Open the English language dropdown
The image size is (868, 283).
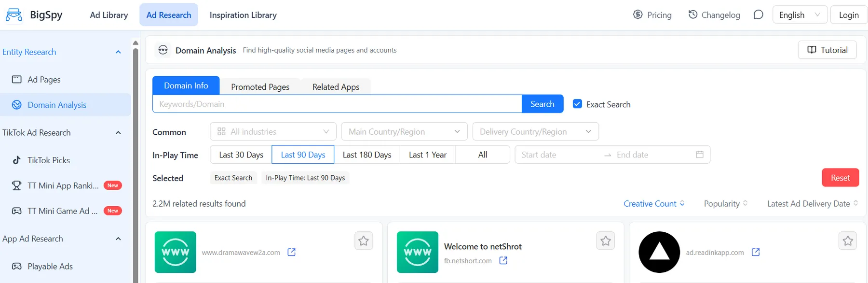(x=800, y=15)
